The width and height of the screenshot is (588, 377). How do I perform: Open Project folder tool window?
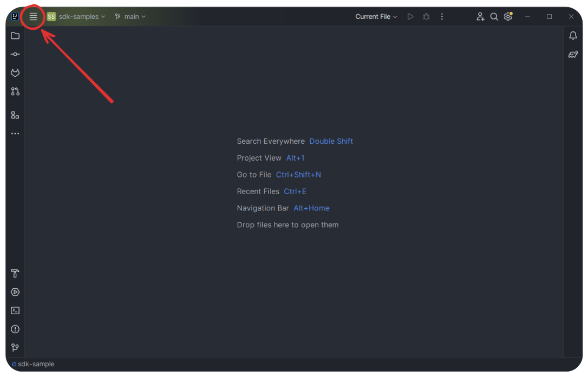(15, 36)
